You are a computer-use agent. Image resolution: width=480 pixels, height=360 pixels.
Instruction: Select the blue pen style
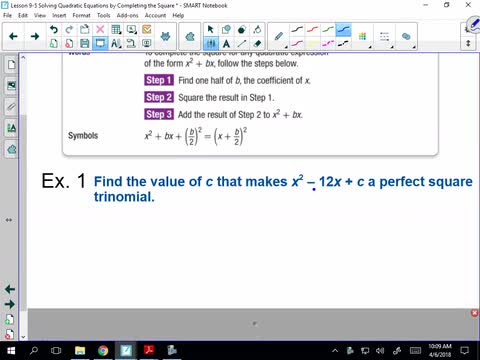(x=344, y=30)
